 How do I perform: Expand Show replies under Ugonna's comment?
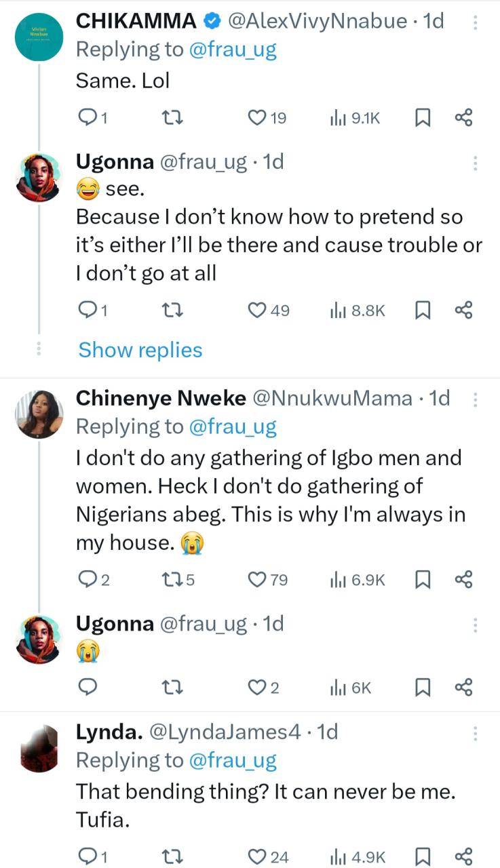140,349
